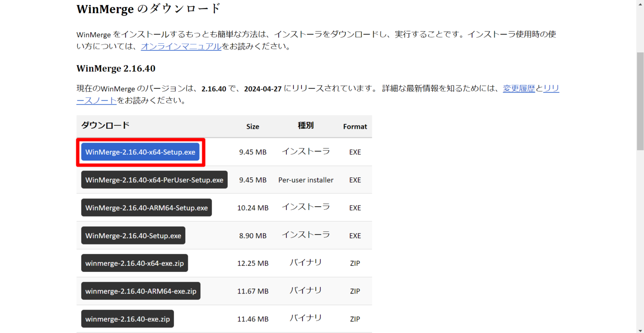The height and width of the screenshot is (333, 644).
Task: Click the Format column header
Action: [355, 126]
